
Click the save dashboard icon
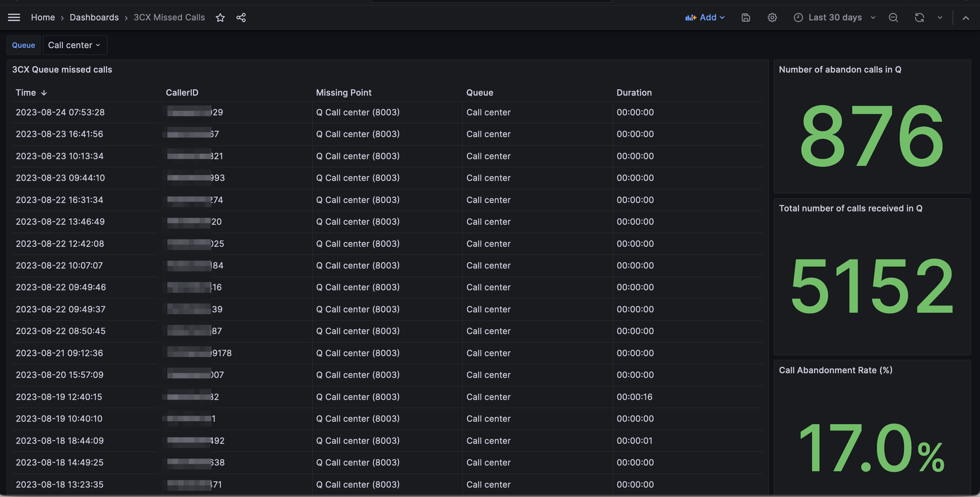point(746,17)
